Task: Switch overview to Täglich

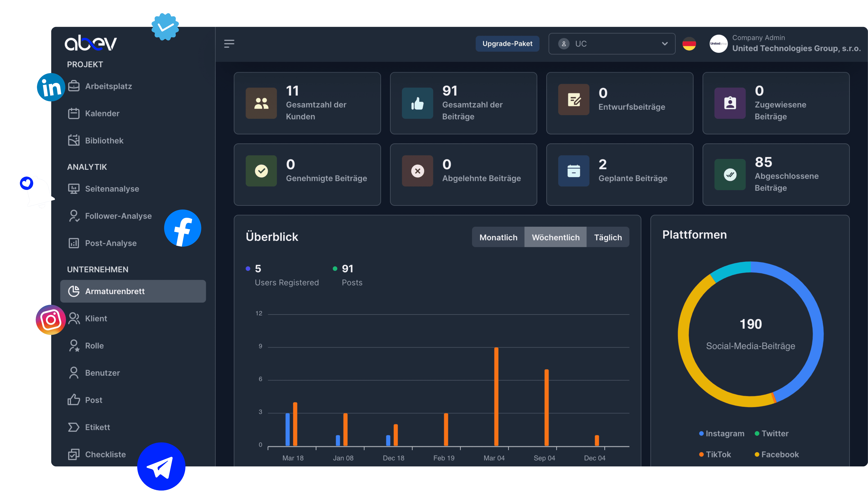Action: pos(608,237)
